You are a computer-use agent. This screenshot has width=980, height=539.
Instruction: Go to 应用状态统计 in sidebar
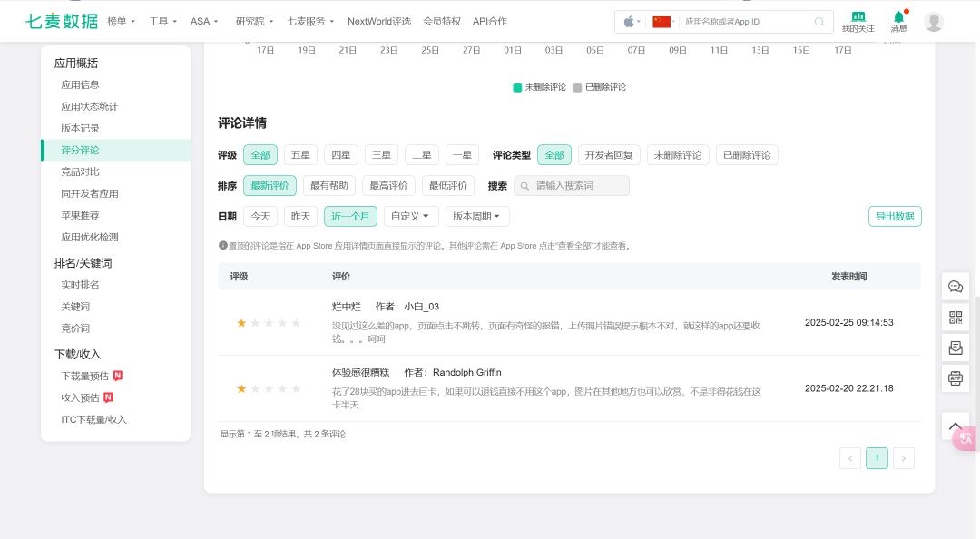click(89, 106)
